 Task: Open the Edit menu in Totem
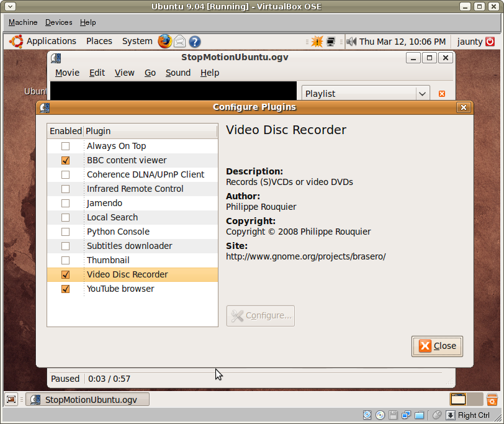97,73
